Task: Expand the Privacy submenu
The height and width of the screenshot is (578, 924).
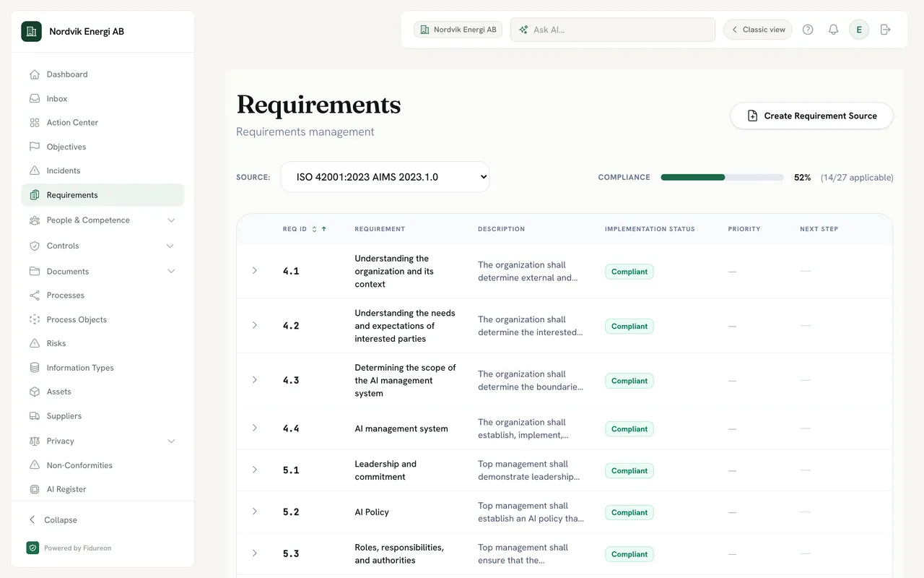Action: click(171, 441)
